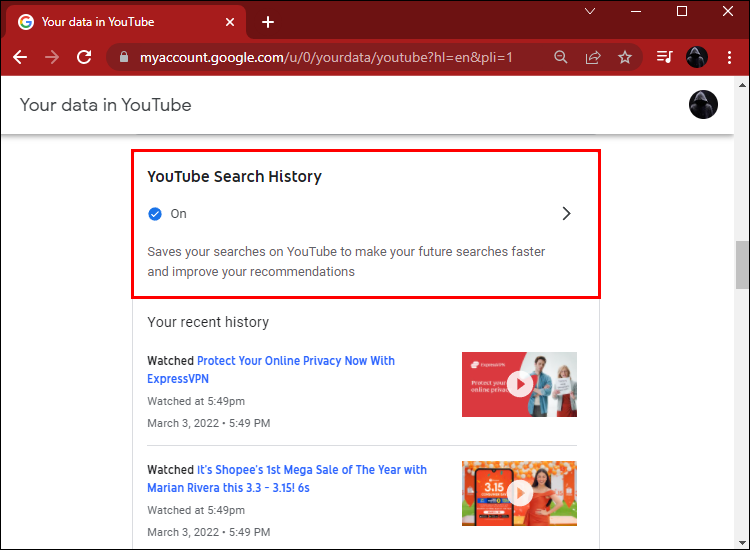Click 'March 3, 2022 • 5:49 PM' under ExpressVPN

[x=209, y=423]
